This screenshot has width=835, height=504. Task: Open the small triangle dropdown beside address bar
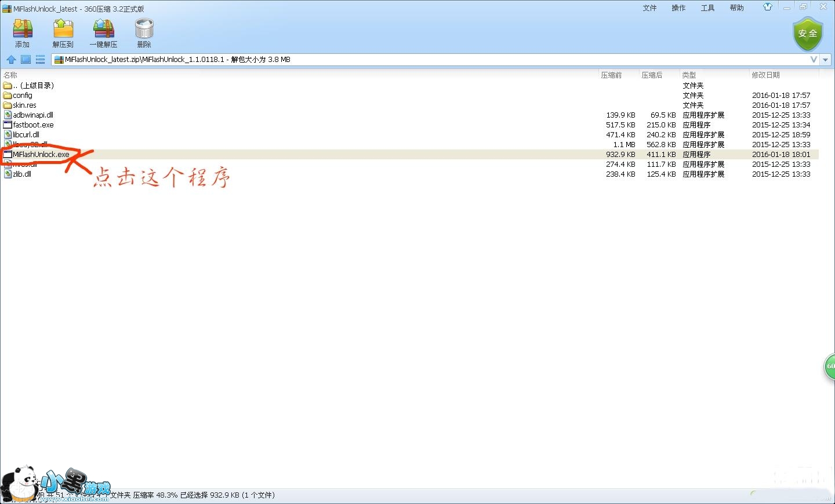825,60
